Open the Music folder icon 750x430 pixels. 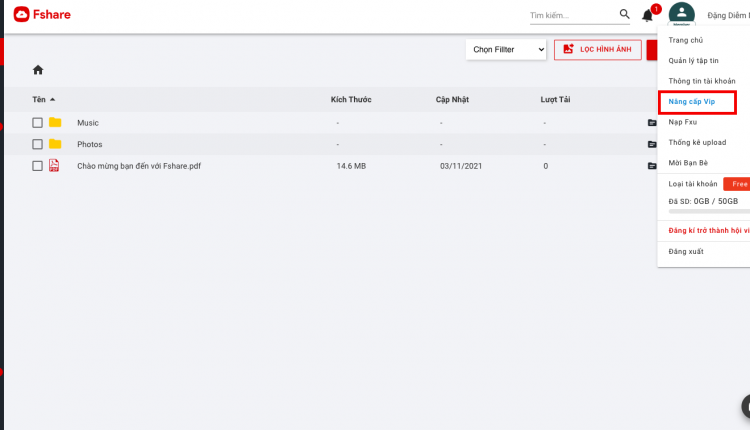tap(55, 122)
